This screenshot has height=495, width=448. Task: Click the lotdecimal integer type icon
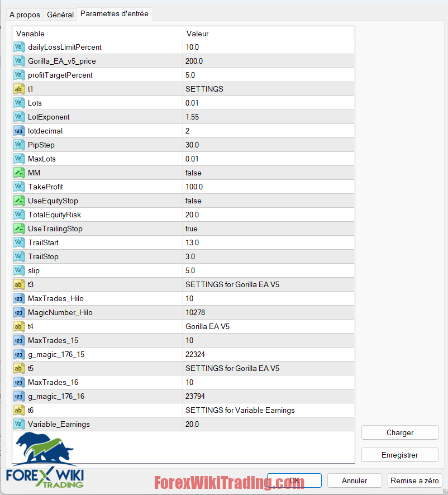point(19,131)
